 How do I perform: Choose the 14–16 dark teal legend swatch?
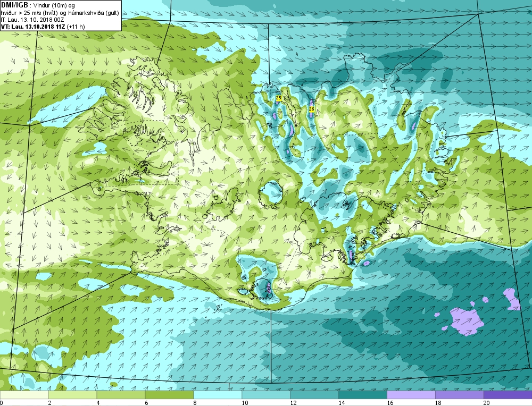[x=363, y=395]
